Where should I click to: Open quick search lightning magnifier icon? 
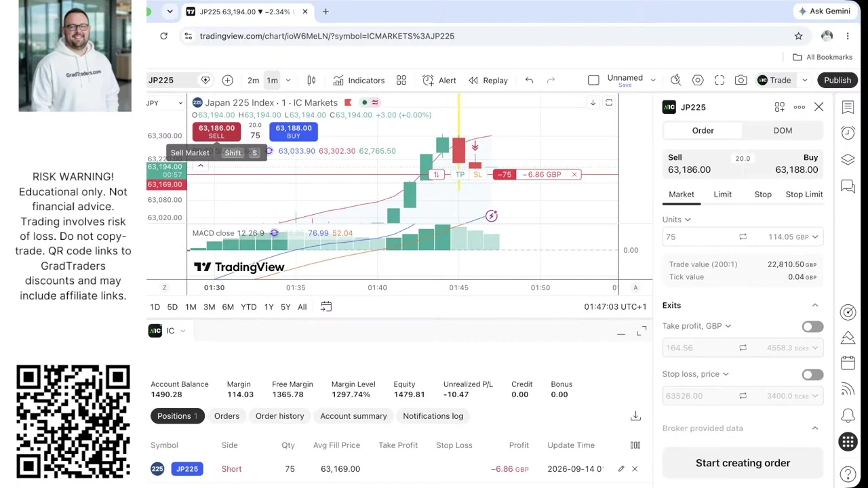pyautogui.click(x=675, y=80)
